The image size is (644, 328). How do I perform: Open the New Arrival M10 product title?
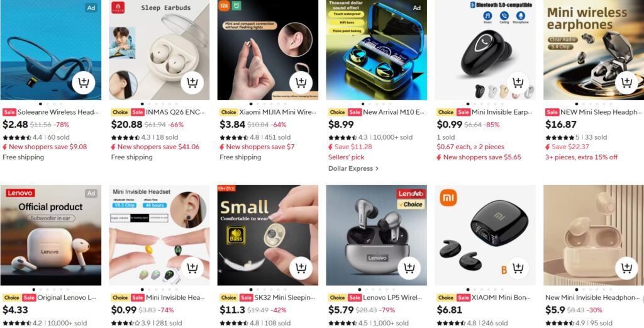coord(394,112)
